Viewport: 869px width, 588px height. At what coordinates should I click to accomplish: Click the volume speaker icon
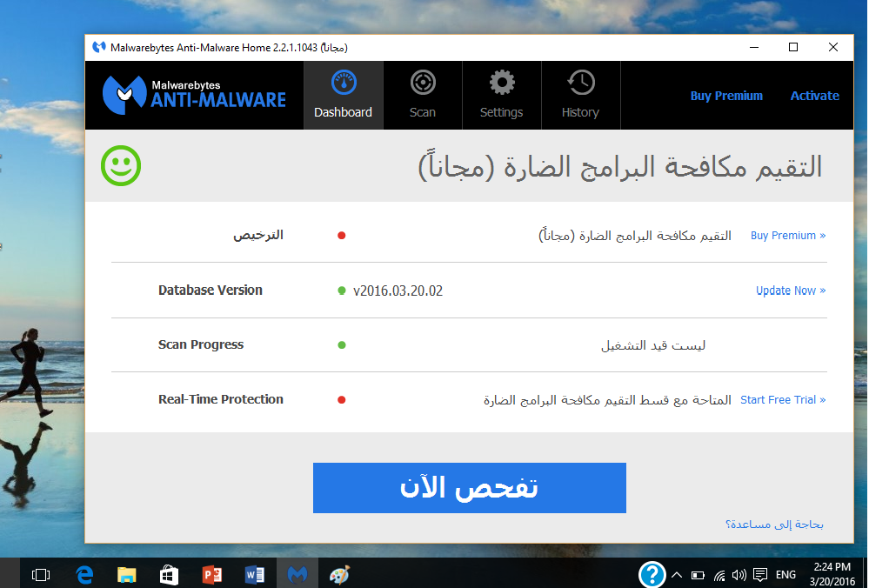point(739,575)
